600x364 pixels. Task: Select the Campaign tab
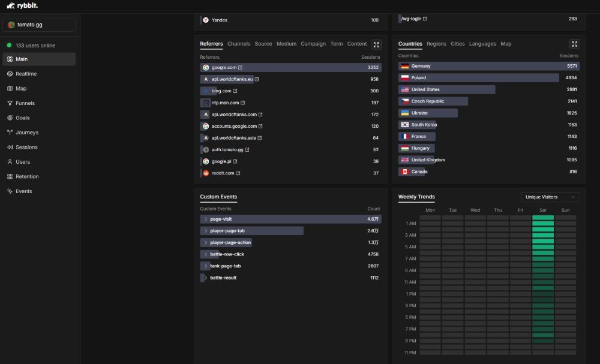pyautogui.click(x=313, y=44)
